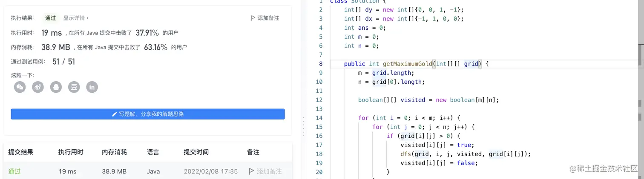Screen dimensions: 644x179
Task: Click the 19 ms cell in the table row
Action: [67, 171]
